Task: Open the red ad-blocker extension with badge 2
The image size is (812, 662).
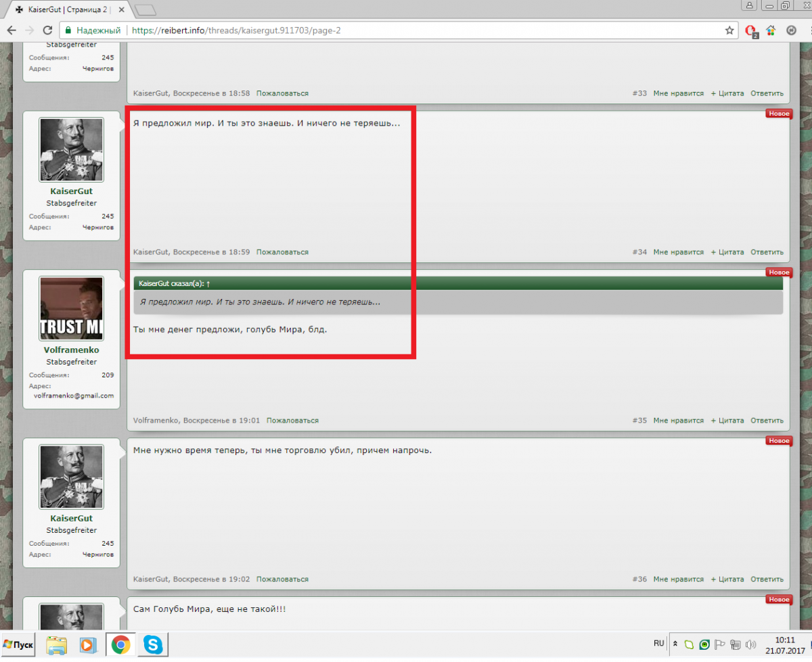Action: (750, 30)
